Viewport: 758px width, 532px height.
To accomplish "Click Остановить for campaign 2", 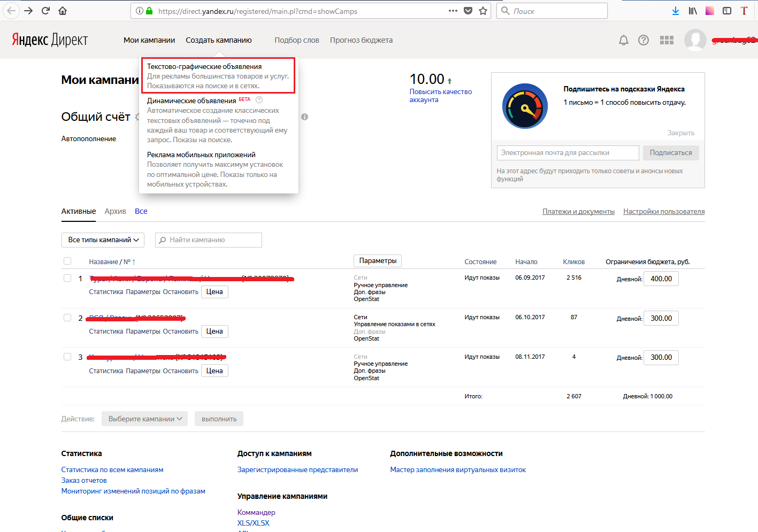I will [x=180, y=331].
